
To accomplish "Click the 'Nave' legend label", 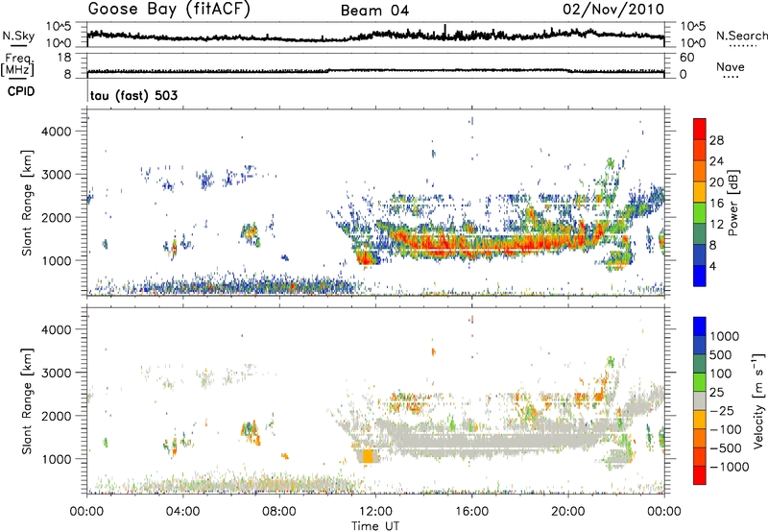I will 731,66.
